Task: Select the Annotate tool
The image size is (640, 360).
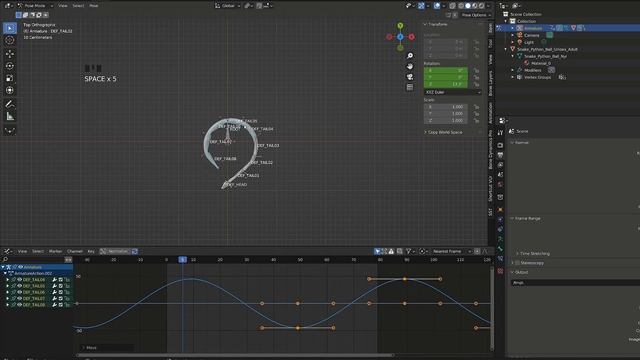Action: 10,104
